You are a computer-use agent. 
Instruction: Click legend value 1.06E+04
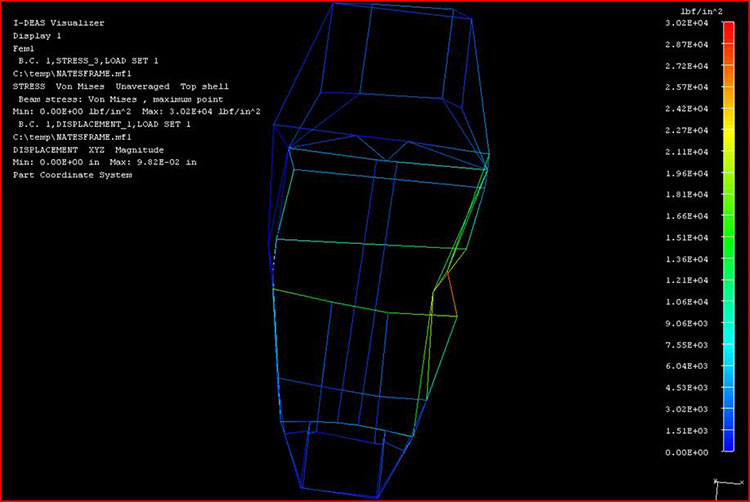pos(686,302)
